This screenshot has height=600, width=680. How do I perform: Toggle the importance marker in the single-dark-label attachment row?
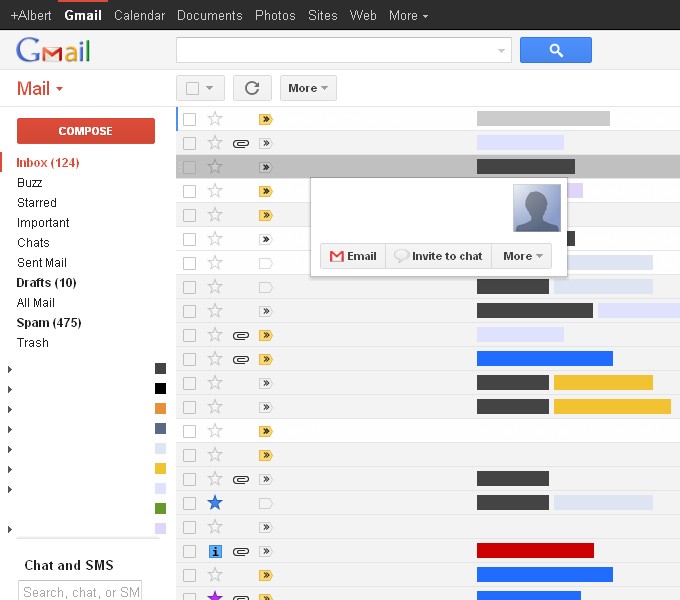265,479
